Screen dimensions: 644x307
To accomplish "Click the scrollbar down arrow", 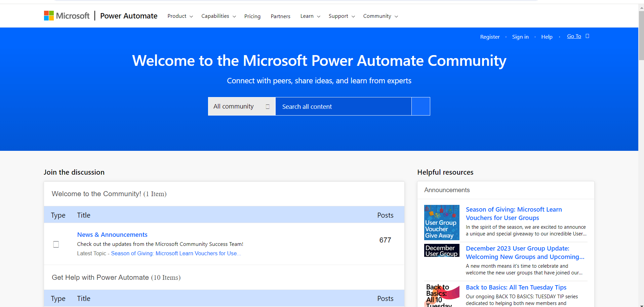I will tap(641, 305).
